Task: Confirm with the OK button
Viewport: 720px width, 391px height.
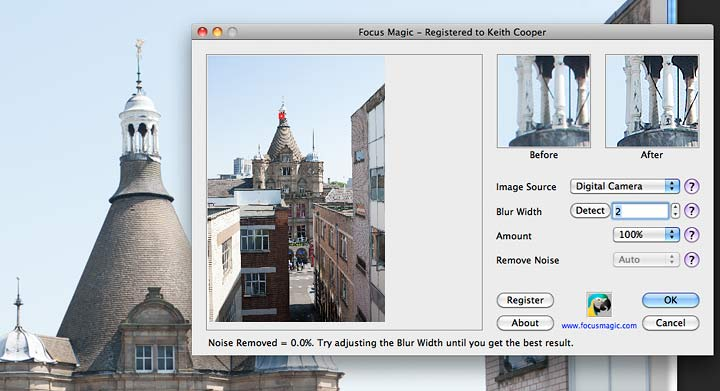Action: [x=670, y=300]
